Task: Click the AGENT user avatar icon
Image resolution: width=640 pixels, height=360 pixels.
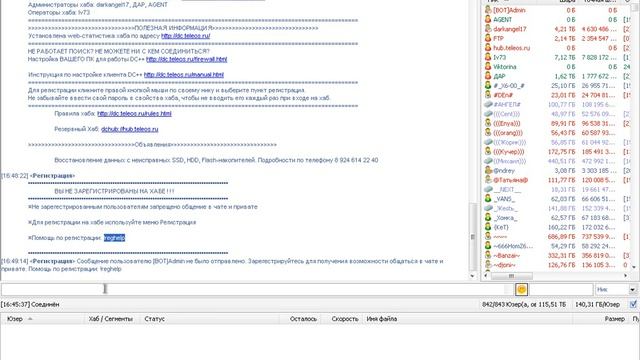Action: click(488, 19)
